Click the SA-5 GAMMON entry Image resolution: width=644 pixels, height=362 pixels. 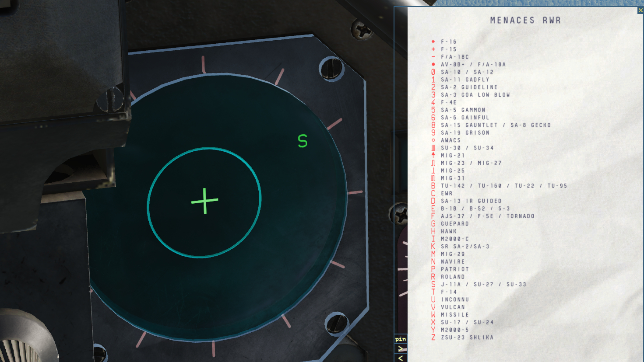pos(463,110)
